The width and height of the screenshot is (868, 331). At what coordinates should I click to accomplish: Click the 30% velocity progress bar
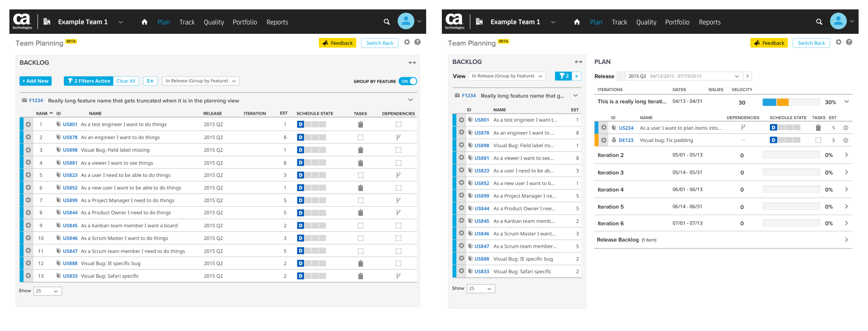pyautogui.click(x=791, y=102)
